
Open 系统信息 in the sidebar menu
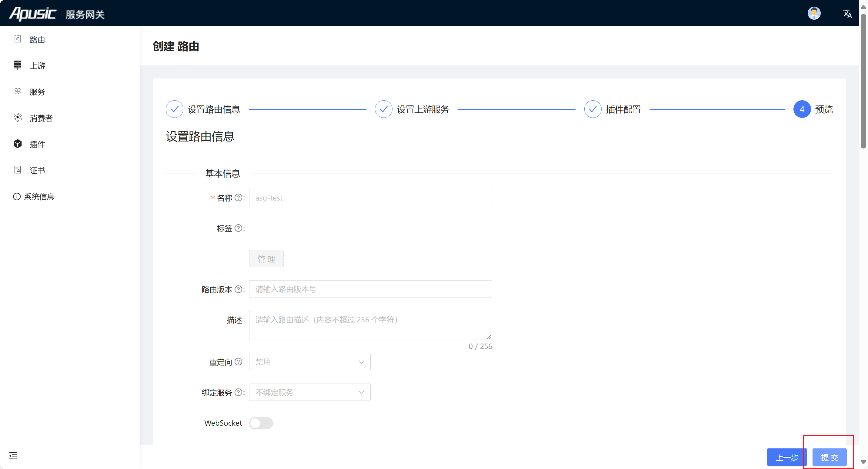(39, 197)
